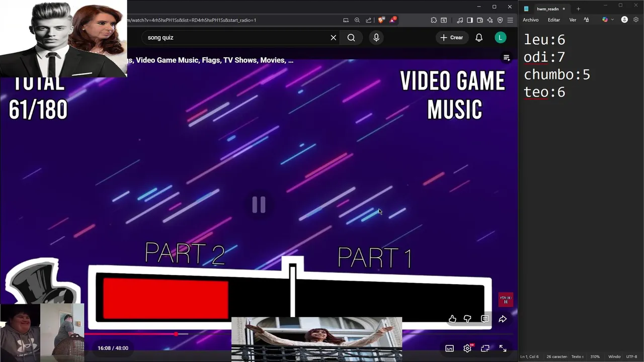Open the Ver menu in Notepad
Screen dimensions: 644x362
[573, 20]
